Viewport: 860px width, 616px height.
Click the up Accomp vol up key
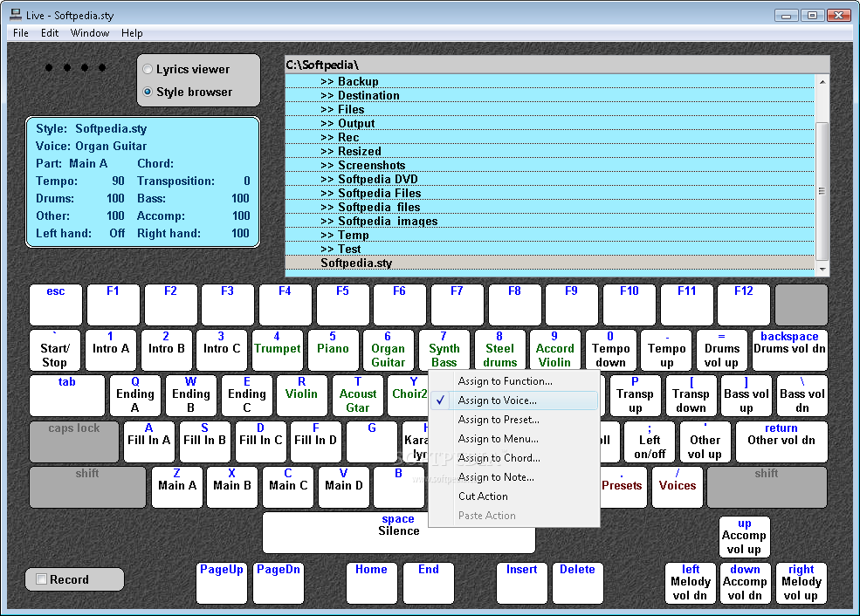pyautogui.click(x=745, y=537)
